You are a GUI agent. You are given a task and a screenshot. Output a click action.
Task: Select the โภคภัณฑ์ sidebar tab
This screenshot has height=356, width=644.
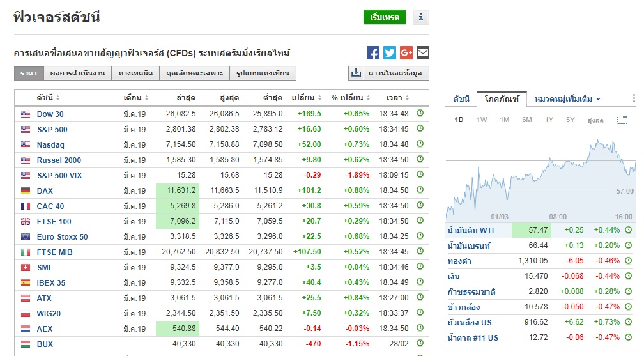click(x=502, y=98)
